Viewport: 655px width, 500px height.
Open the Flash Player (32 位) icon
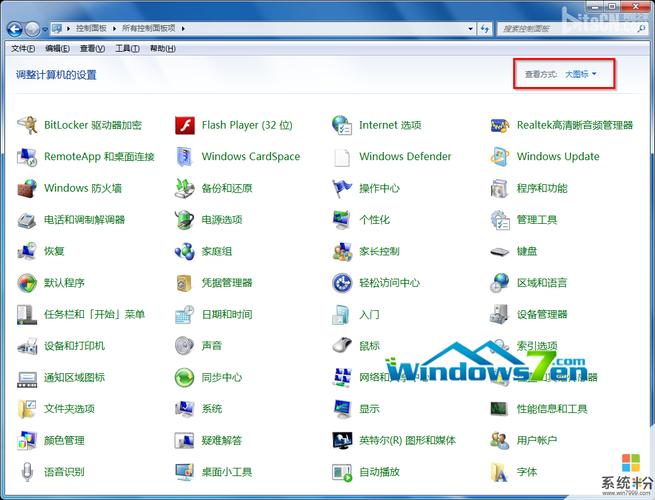(x=184, y=126)
